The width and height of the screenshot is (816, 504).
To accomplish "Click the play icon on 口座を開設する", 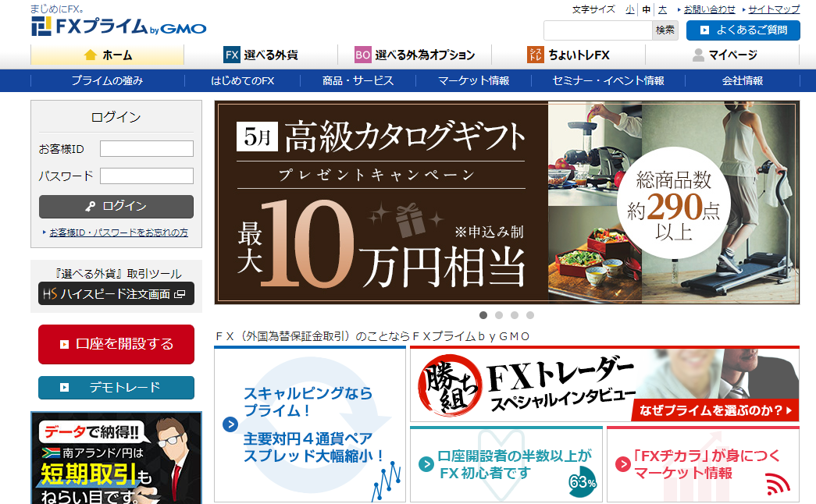I will coord(64,344).
